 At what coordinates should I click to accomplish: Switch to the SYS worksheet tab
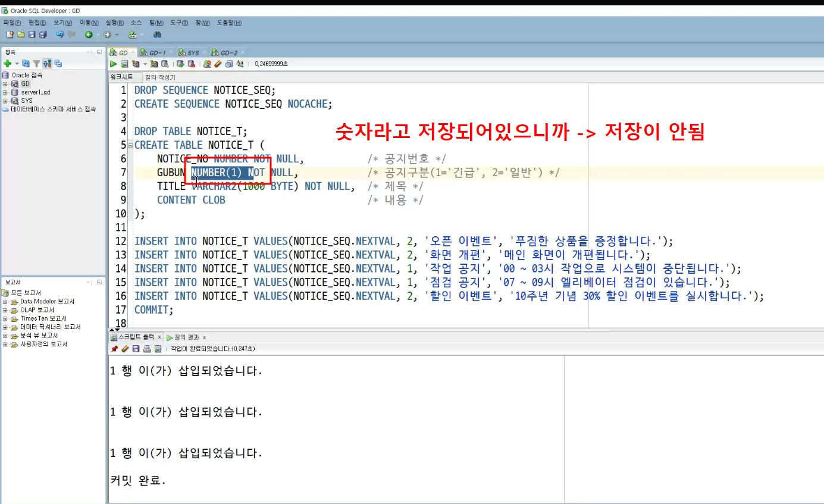coord(193,53)
